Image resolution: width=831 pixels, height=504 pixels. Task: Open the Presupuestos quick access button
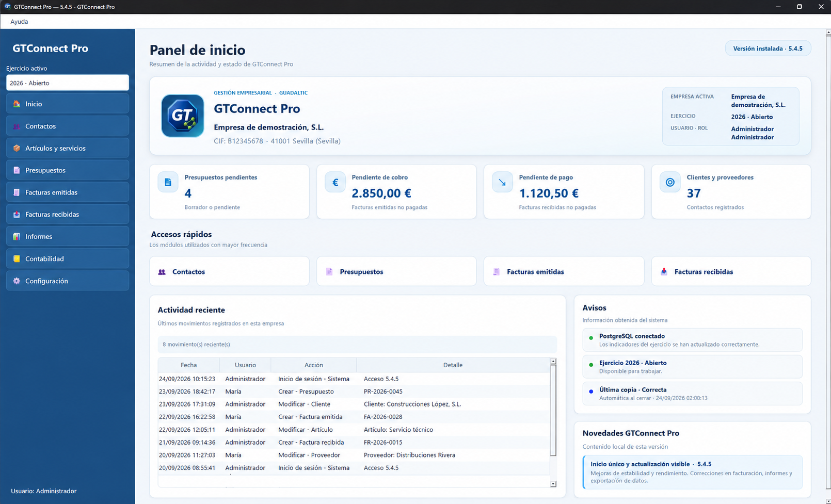click(396, 271)
